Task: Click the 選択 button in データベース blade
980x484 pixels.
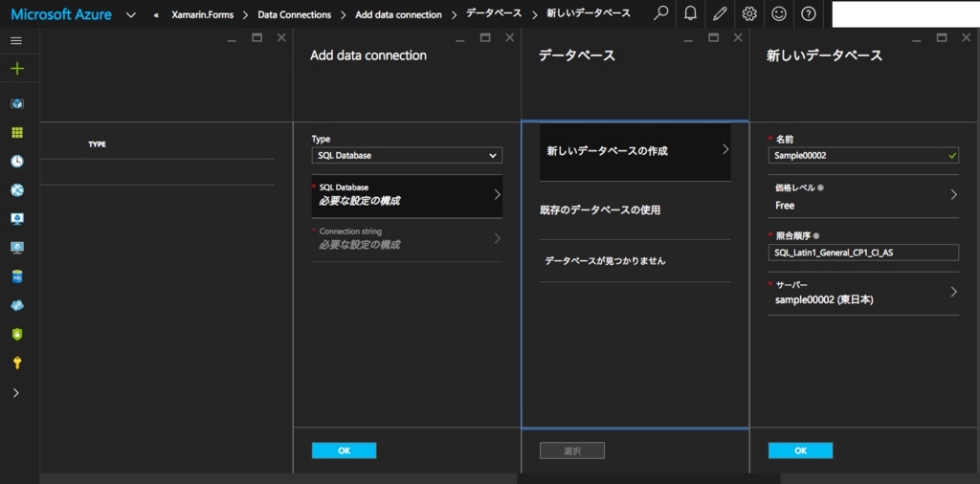Action: (572, 451)
